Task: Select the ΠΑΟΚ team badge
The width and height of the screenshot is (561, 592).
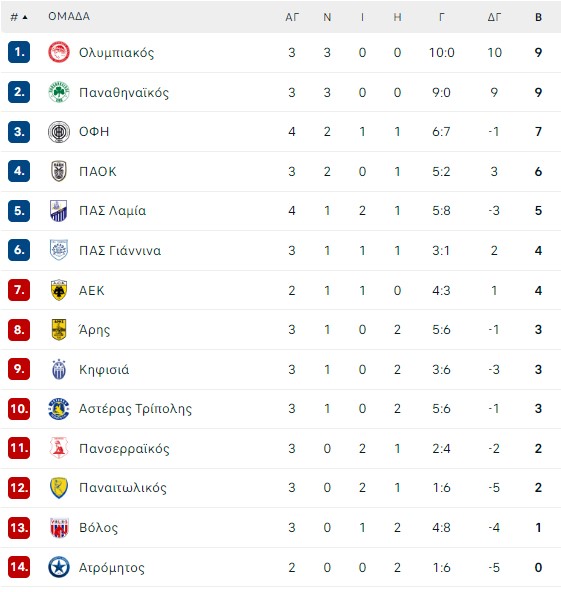Action: (59, 171)
